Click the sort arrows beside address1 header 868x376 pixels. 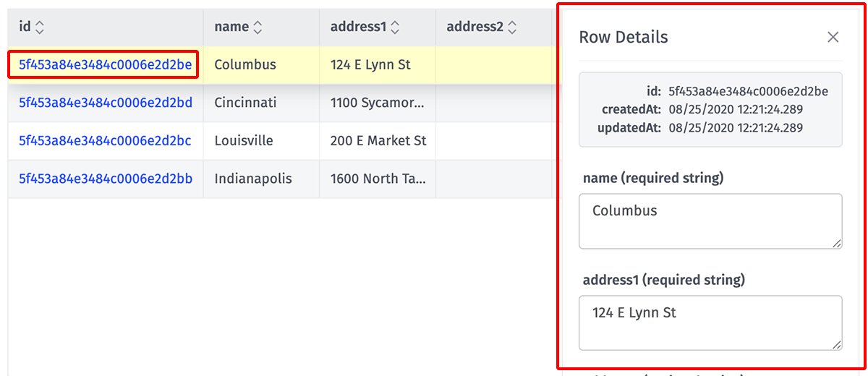(395, 27)
